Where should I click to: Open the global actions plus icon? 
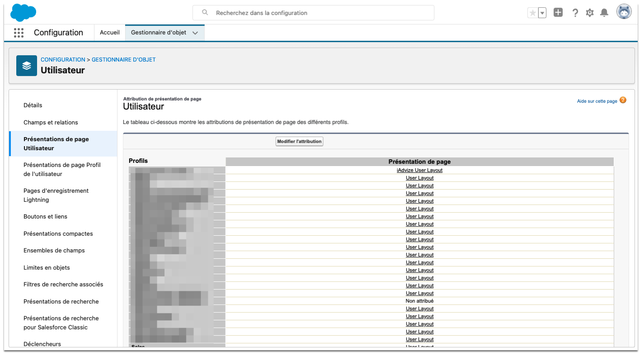tap(558, 13)
